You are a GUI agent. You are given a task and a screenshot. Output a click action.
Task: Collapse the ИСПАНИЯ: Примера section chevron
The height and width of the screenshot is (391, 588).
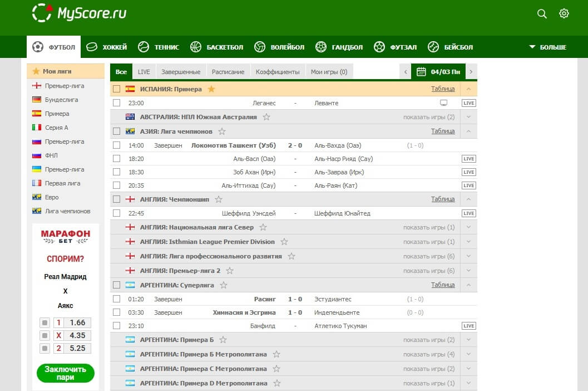pos(469,89)
